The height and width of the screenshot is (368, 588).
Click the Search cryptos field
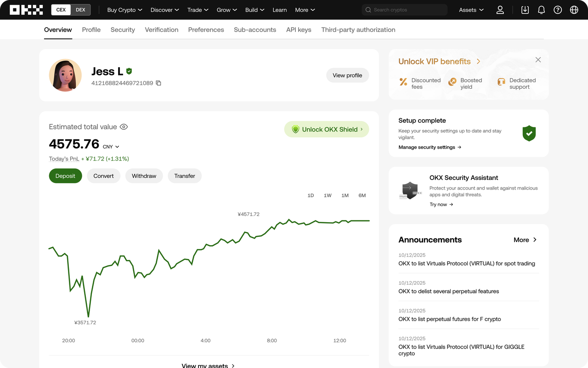[x=404, y=10]
